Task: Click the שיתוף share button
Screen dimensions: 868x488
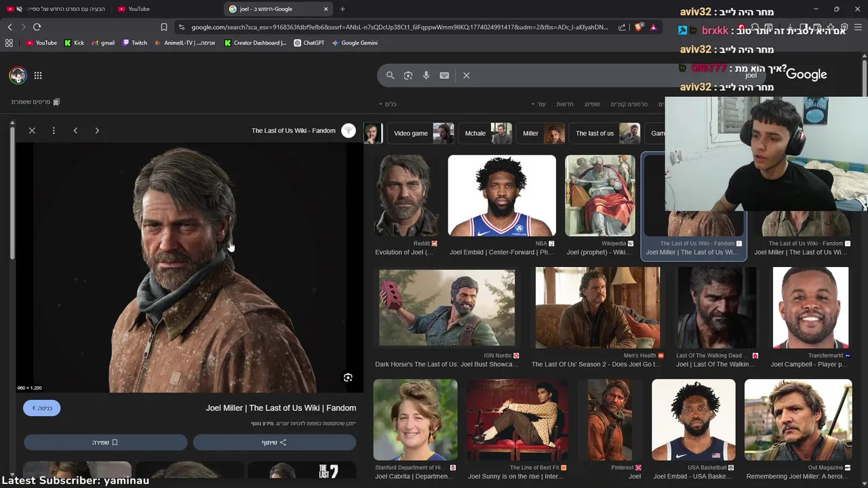Action: tap(274, 443)
